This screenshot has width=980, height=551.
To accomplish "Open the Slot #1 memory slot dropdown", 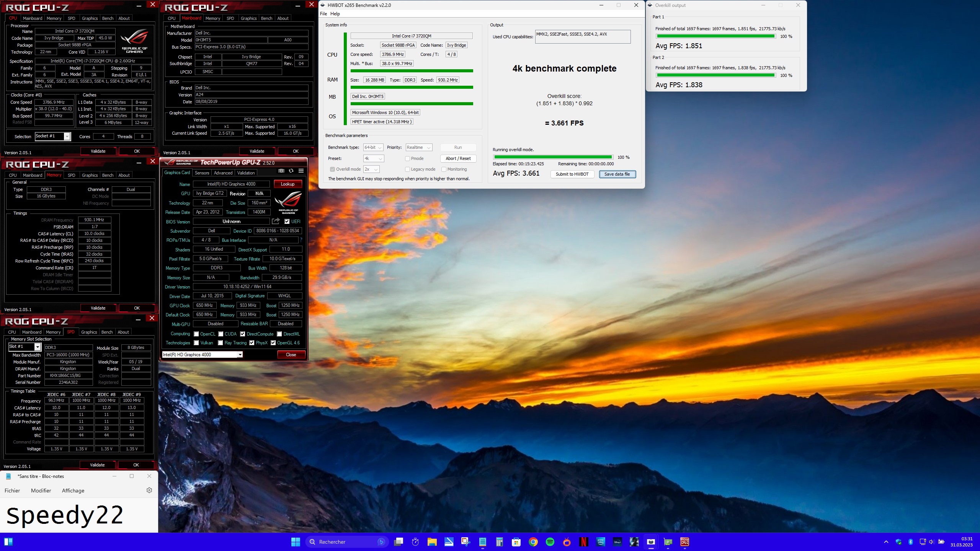I will point(25,347).
